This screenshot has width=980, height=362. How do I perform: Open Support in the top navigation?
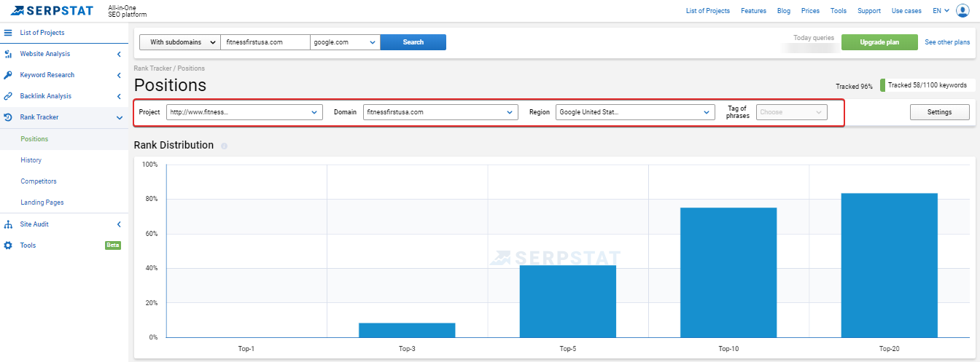point(869,11)
